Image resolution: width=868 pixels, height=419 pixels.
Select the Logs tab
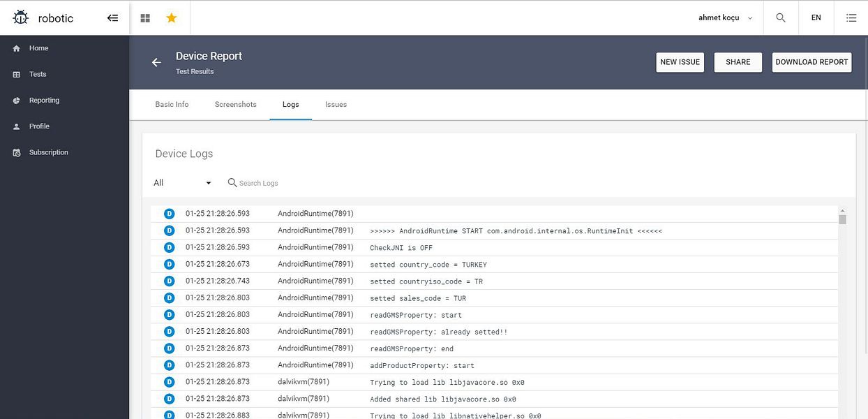click(x=290, y=105)
